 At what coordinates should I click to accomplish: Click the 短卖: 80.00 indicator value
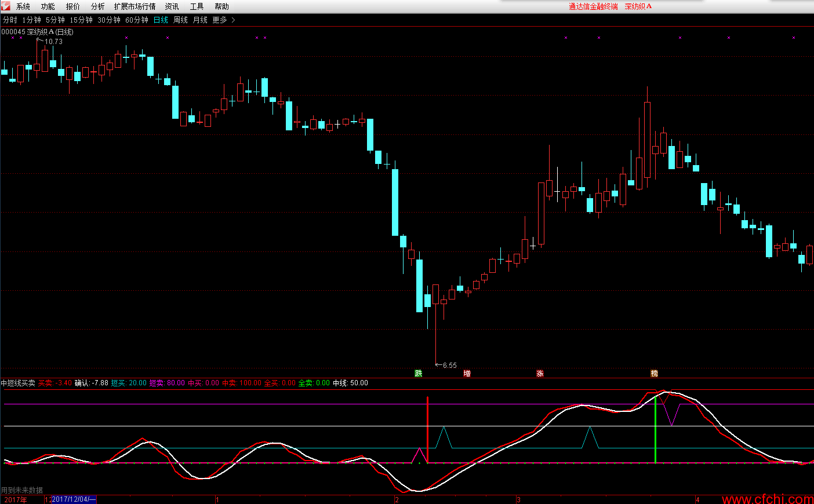(x=167, y=383)
